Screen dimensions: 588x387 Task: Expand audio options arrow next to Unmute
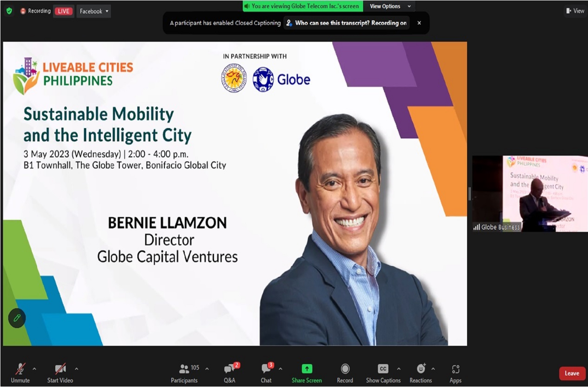34,369
